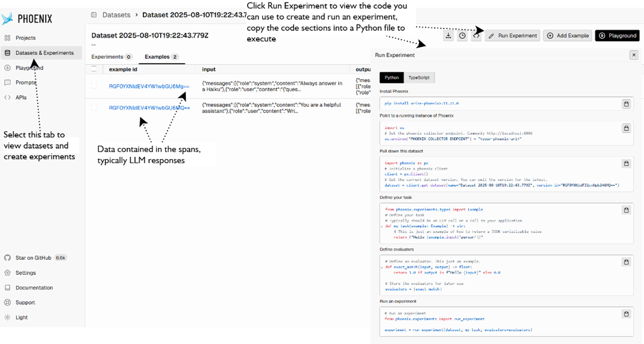The height and width of the screenshot is (344, 644).
Task: Toggle the sidebar collapse icon beside Datasets
Action: tap(94, 14)
